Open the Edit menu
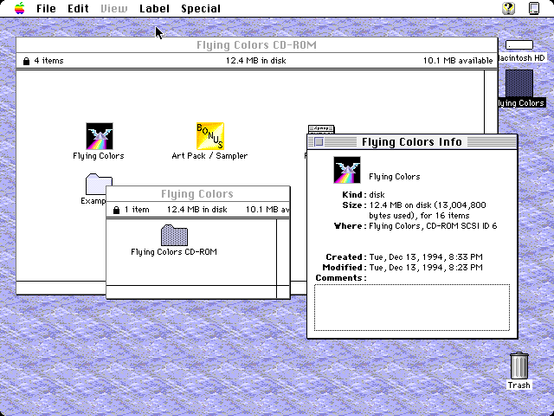 pyautogui.click(x=78, y=8)
